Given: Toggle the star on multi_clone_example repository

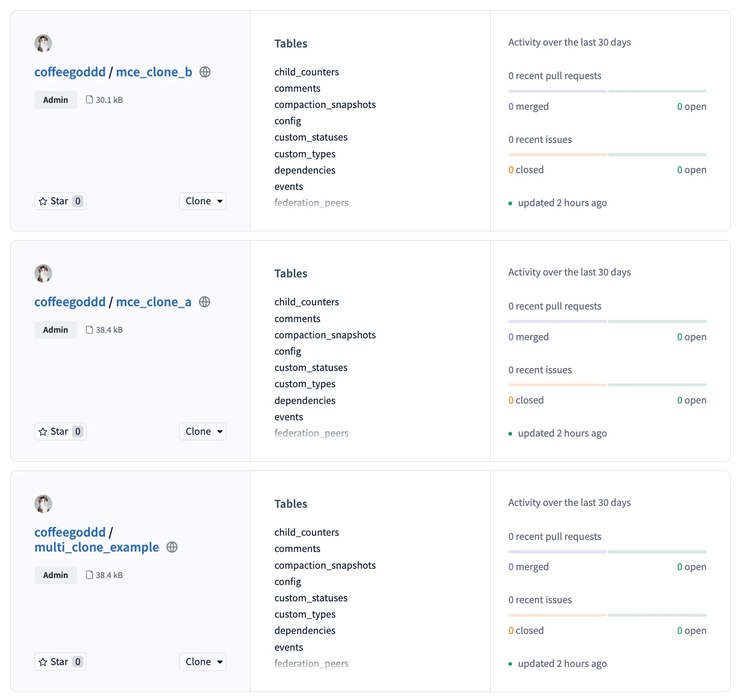Looking at the screenshot, I should pos(60,661).
